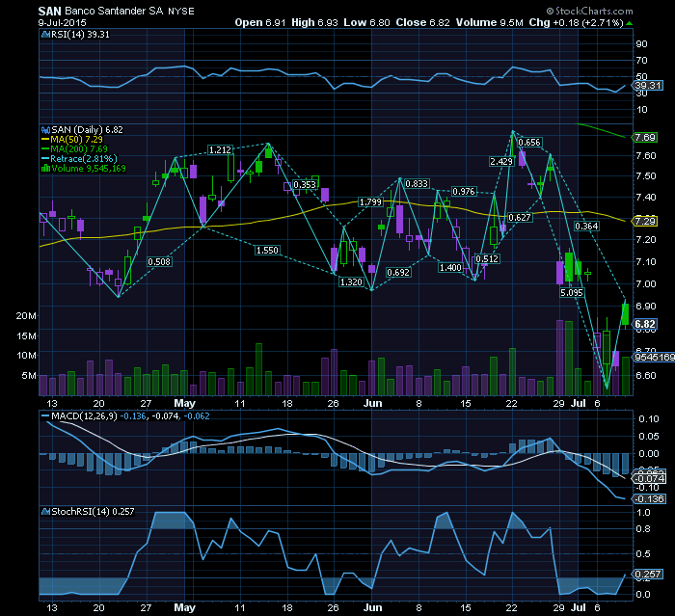Click the Retrace legend line marker

[45, 159]
